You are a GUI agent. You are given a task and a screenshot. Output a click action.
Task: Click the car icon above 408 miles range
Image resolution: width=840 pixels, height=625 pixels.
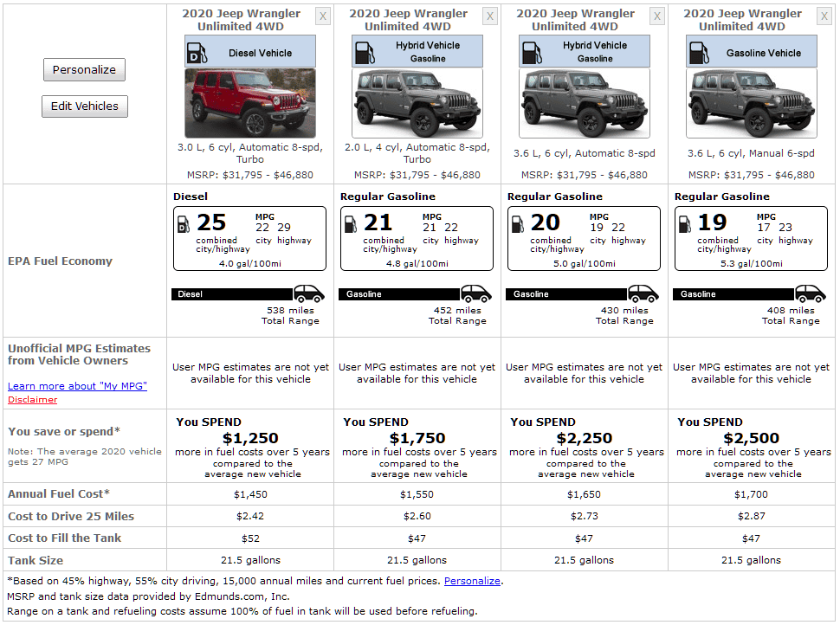pyautogui.click(x=811, y=293)
